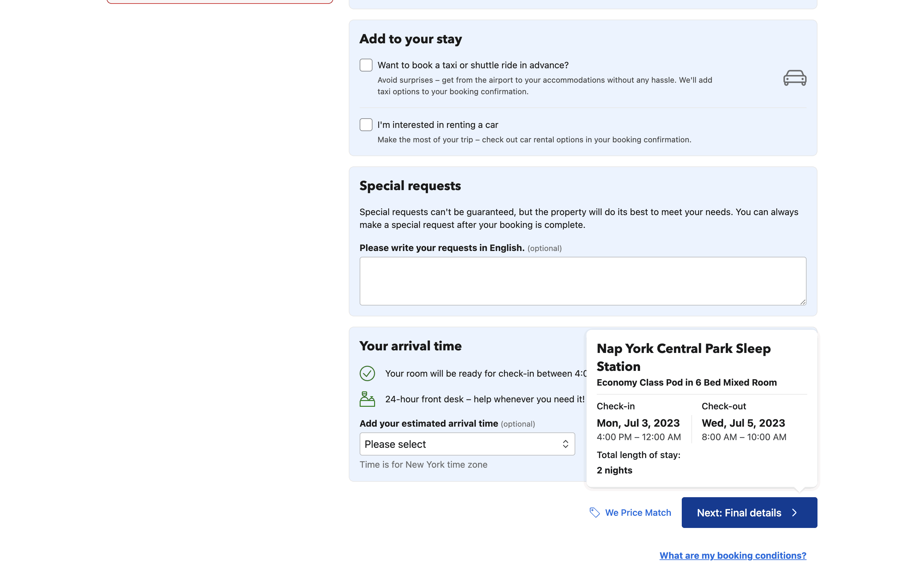Click the textarea resize handle corner

tap(803, 302)
